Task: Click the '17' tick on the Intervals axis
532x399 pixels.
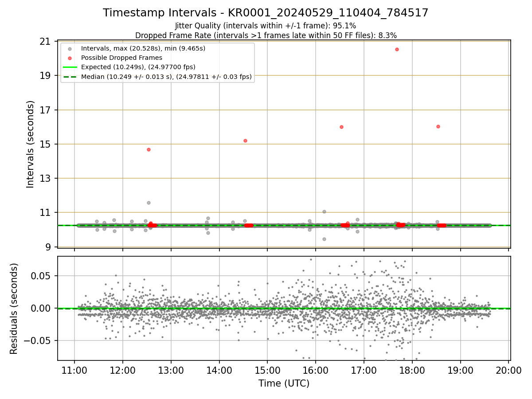Action: (x=45, y=110)
